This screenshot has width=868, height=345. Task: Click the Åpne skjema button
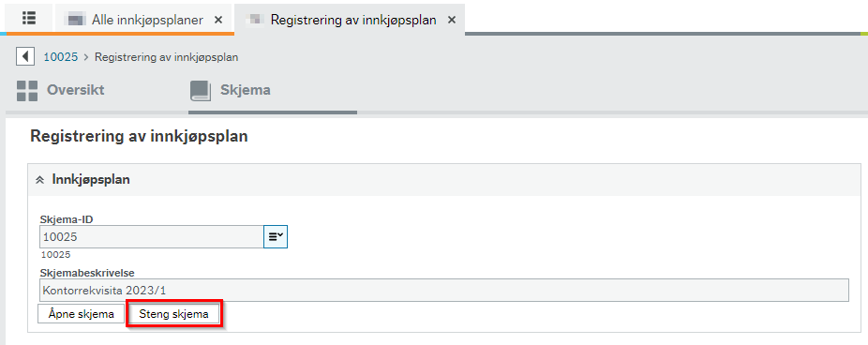click(x=82, y=314)
